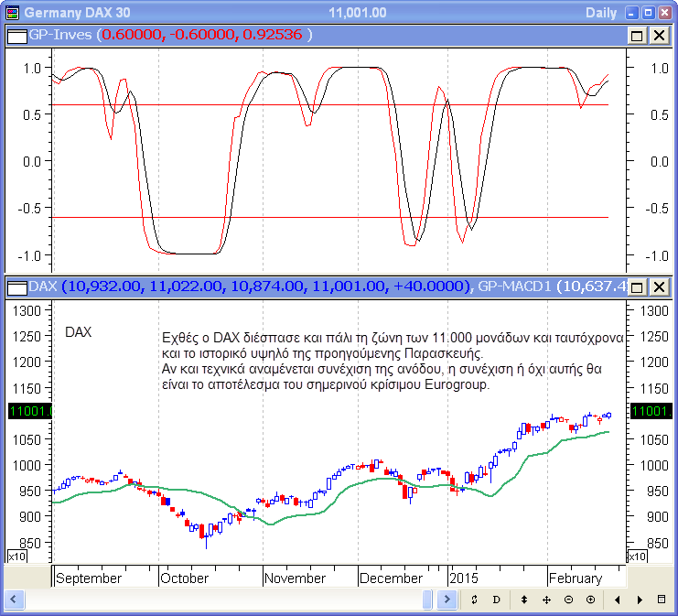Click the GP-Inves indicator name
The image size is (678, 616).
pyautogui.click(x=60, y=35)
